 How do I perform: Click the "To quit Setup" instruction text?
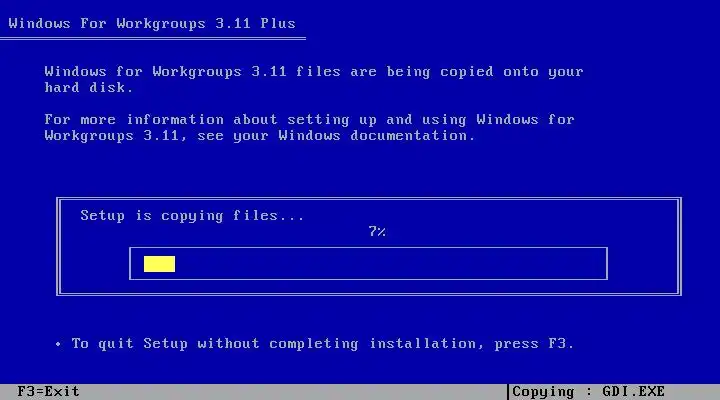pyautogui.click(x=129, y=344)
